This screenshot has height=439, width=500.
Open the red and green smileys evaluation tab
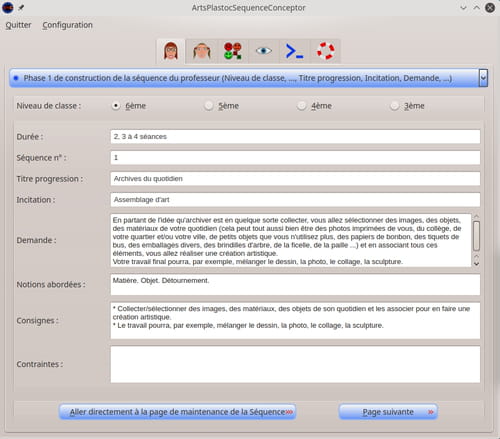click(232, 51)
